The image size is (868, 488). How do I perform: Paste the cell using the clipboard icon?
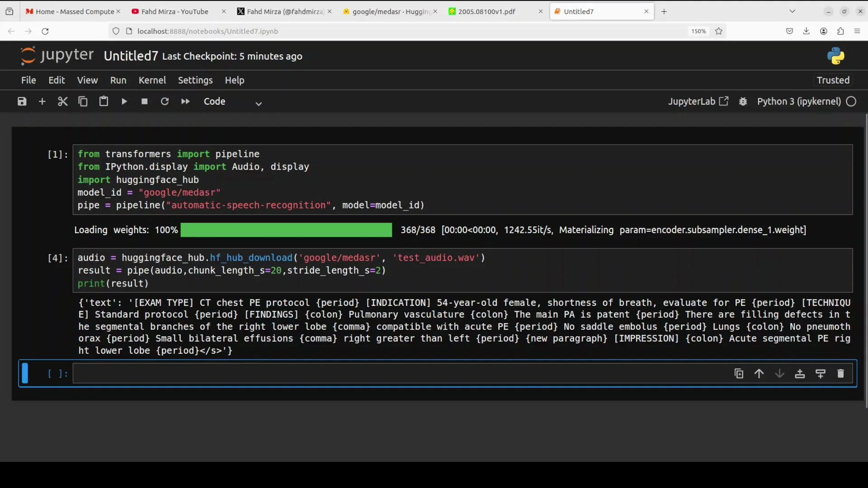[x=104, y=102]
